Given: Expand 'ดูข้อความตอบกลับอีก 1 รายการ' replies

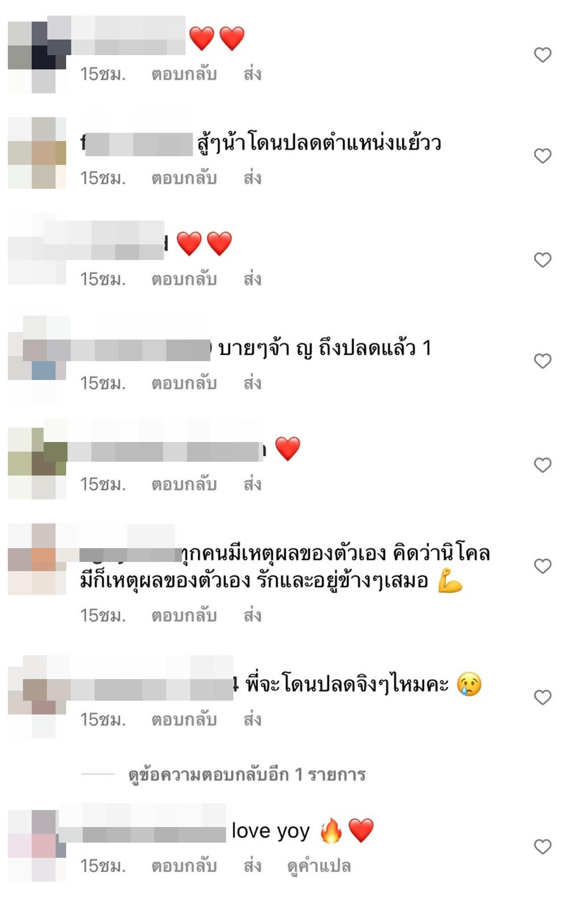Looking at the screenshot, I should (247, 775).
